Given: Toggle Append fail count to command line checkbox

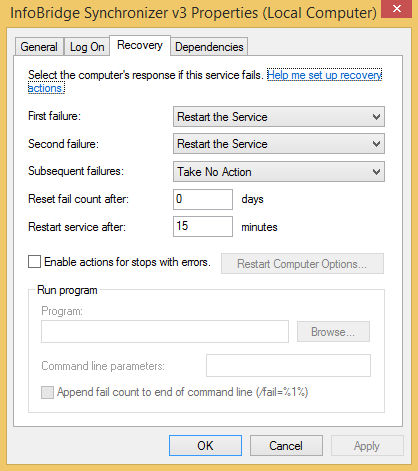Looking at the screenshot, I should [47, 392].
